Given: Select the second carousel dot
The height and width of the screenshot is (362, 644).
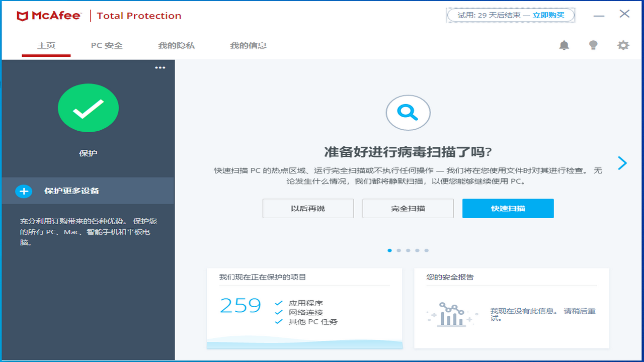Looking at the screenshot, I should 398,250.
